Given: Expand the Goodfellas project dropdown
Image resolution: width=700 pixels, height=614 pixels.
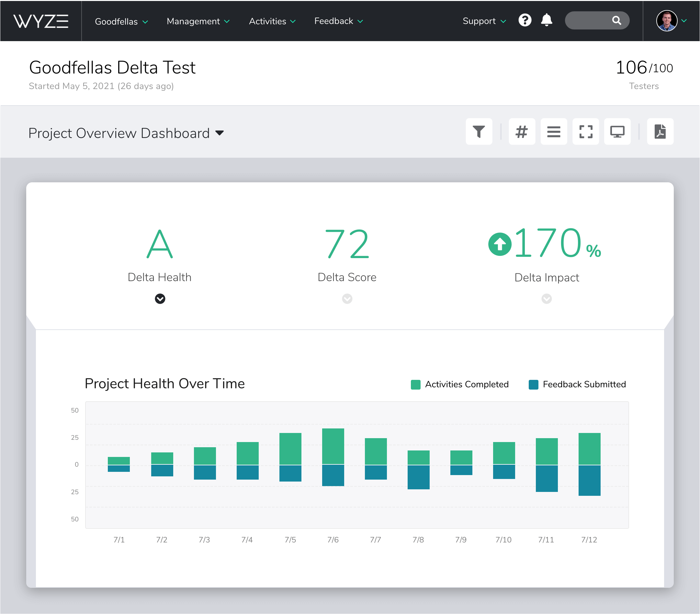Looking at the screenshot, I should 121,21.
